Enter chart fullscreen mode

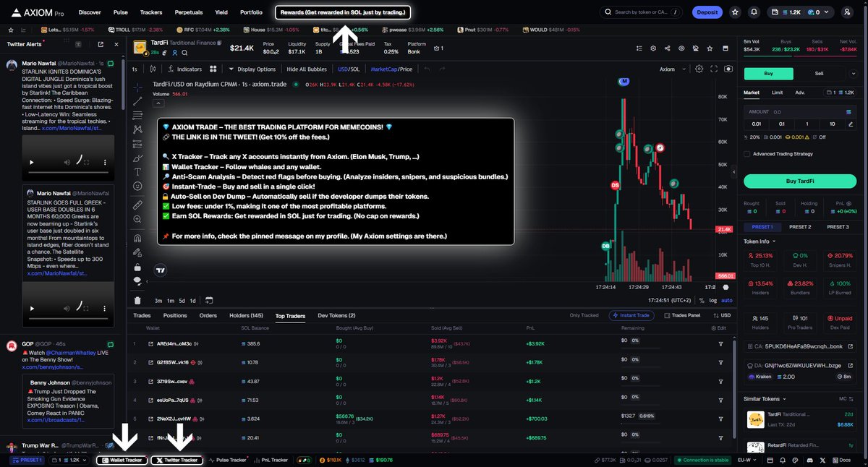coord(713,69)
